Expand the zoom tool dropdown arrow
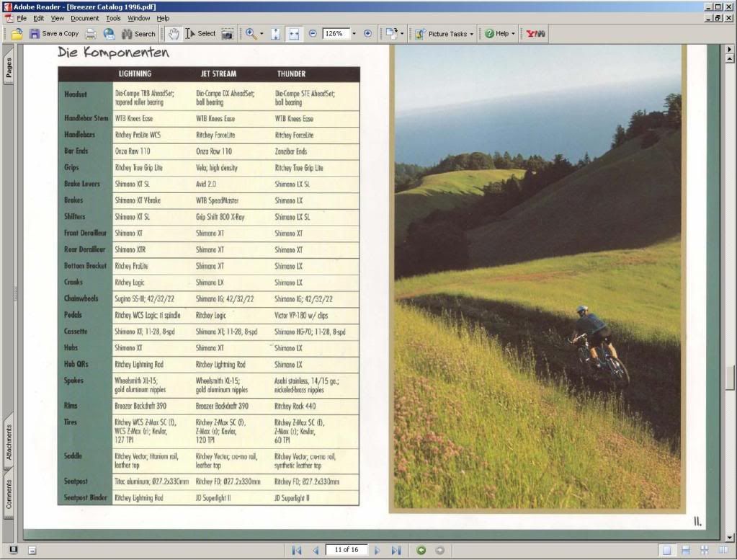737x560 pixels. click(262, 34)
